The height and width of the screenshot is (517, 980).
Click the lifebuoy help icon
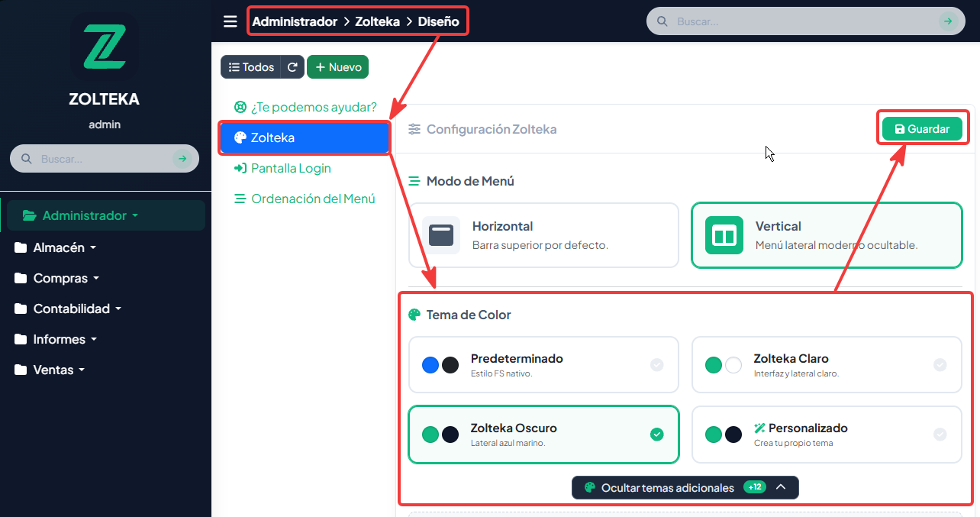pyautogui.click(x=240, y=107)
